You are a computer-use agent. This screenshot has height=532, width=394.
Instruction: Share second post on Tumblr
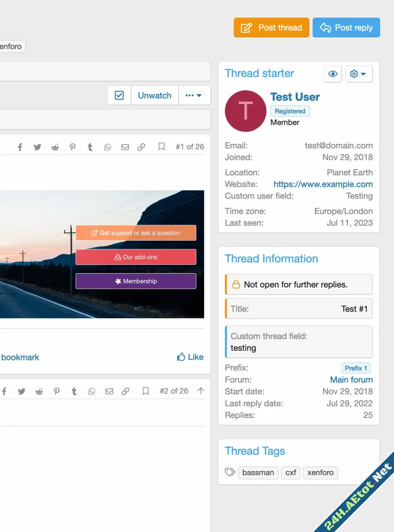coord(74,391)
